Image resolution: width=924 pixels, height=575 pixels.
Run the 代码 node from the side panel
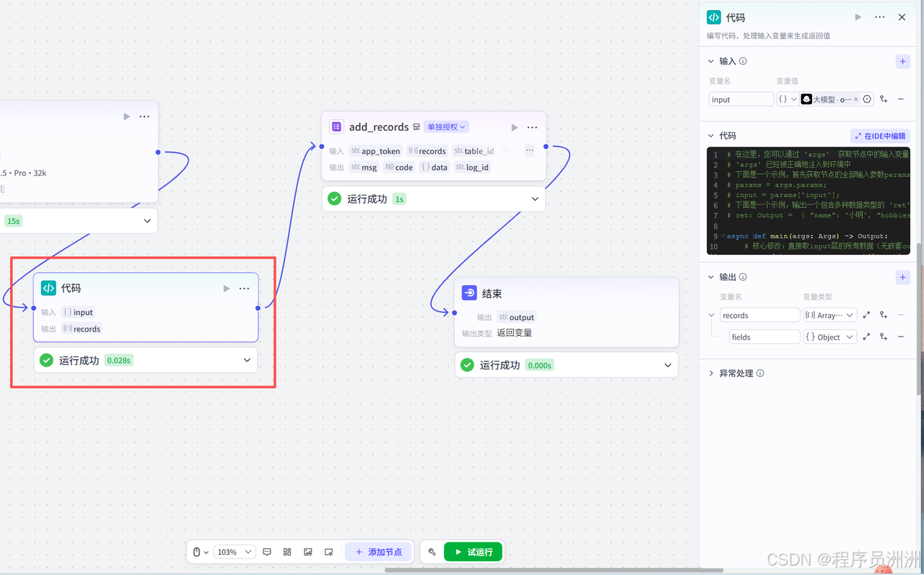858,17
